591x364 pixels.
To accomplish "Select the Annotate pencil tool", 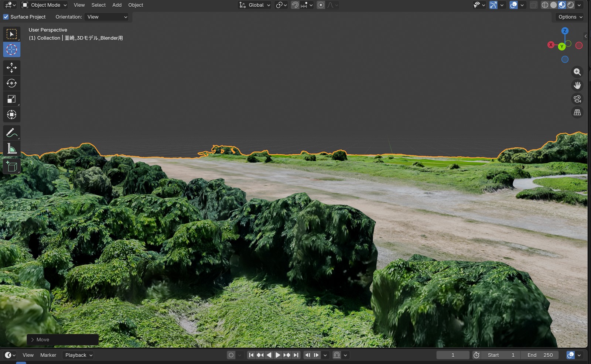I will (x=11, y=133).
